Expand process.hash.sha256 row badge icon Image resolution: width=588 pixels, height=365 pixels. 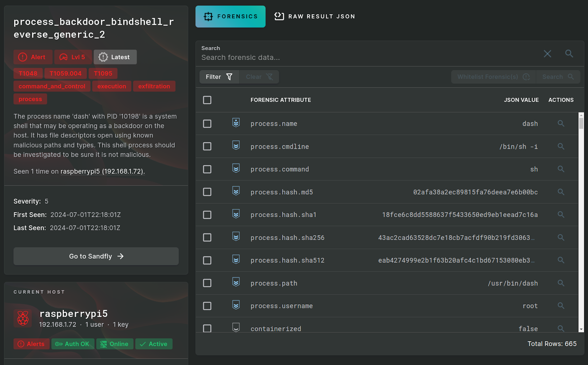click(236, 237)
